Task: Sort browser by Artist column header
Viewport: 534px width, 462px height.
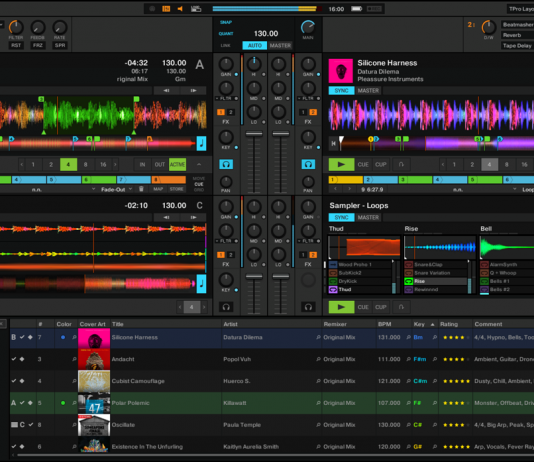Action: coord(231,324)
